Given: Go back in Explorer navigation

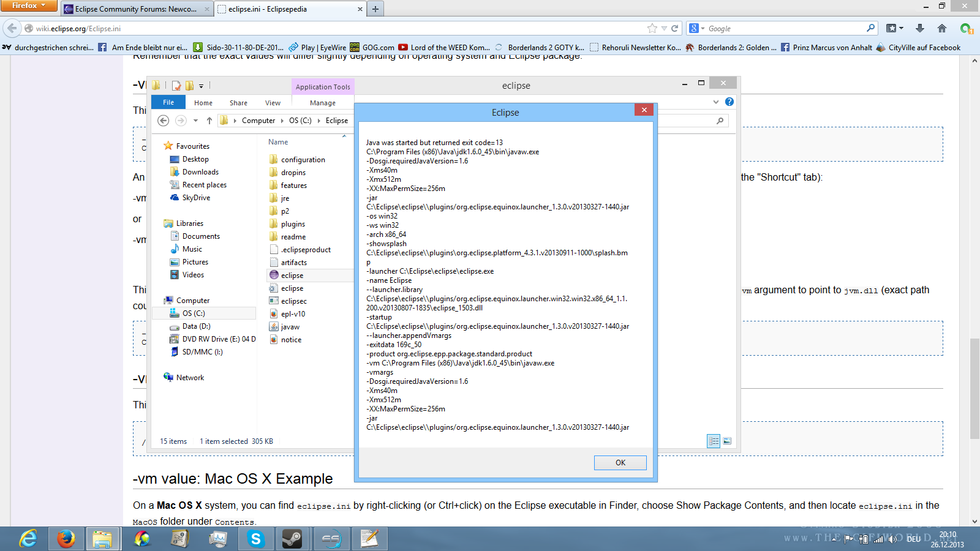Looking at the screenshot, I should pyautogui.click(x=163, y=121).
